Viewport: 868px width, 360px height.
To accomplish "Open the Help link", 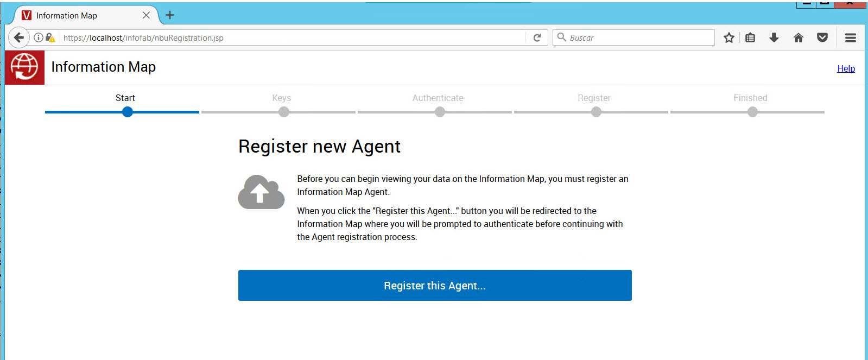I will click(x=846, y=68).
